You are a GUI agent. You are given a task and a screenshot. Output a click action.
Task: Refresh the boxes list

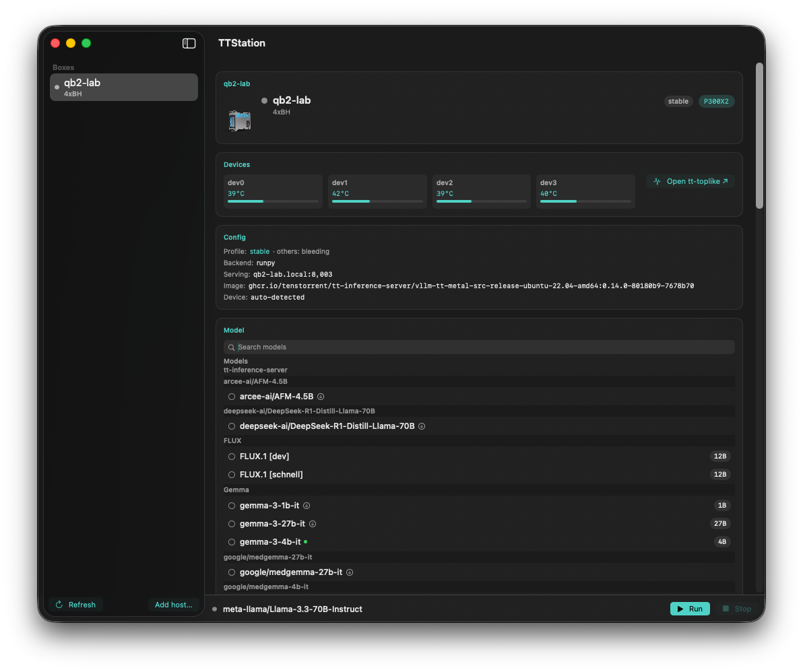76,605
